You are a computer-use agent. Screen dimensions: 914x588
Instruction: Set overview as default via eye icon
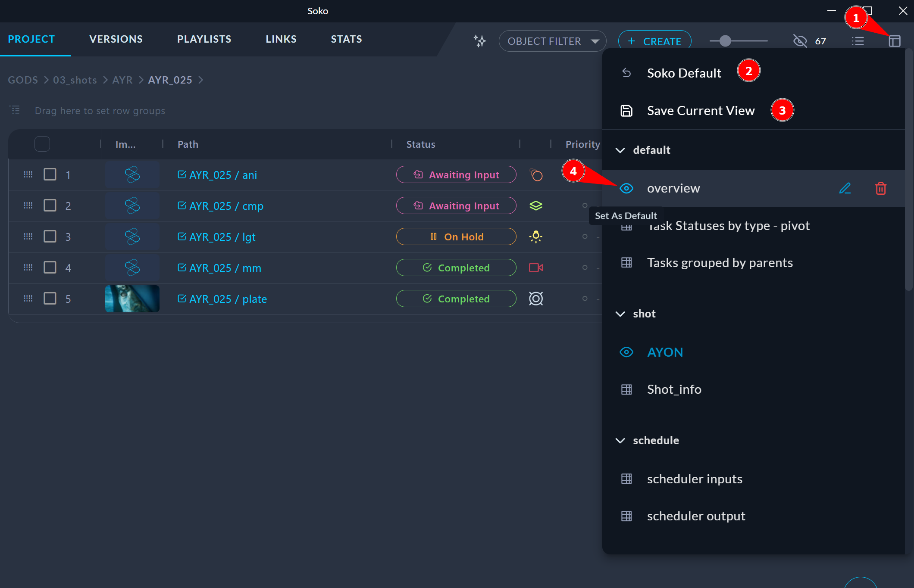(x=626, y=188)
